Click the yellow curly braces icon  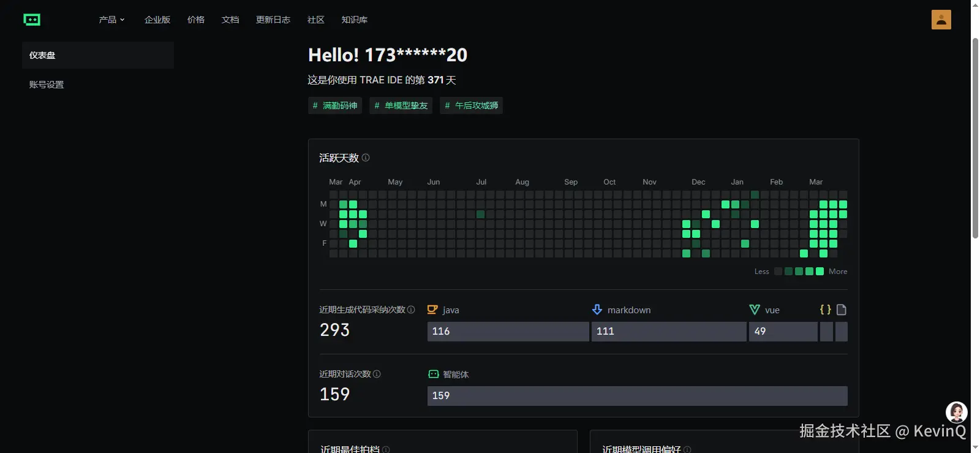826,310
